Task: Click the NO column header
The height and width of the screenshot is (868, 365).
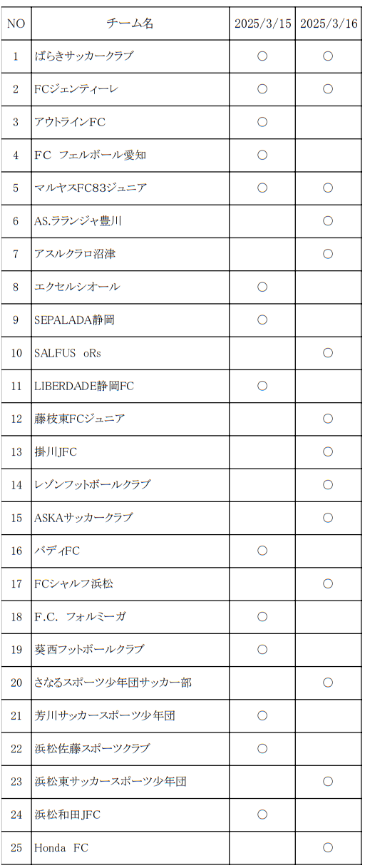Action: pos(16,24)
